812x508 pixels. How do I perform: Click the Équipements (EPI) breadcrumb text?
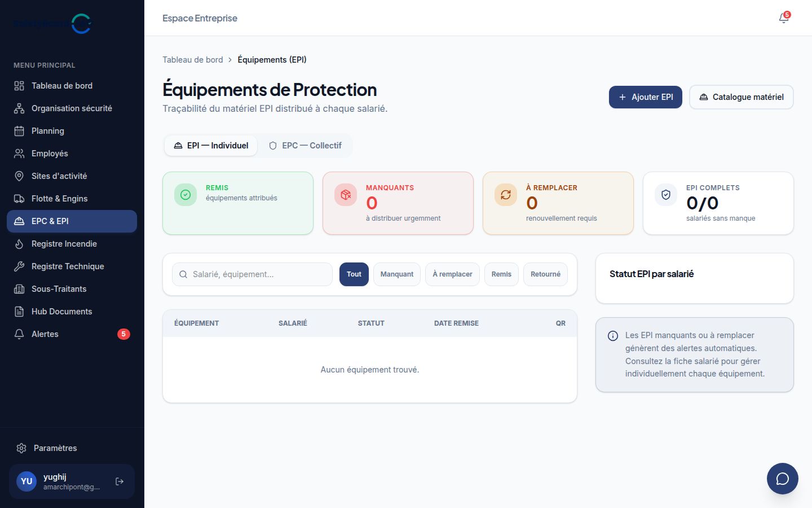(272, 60)
